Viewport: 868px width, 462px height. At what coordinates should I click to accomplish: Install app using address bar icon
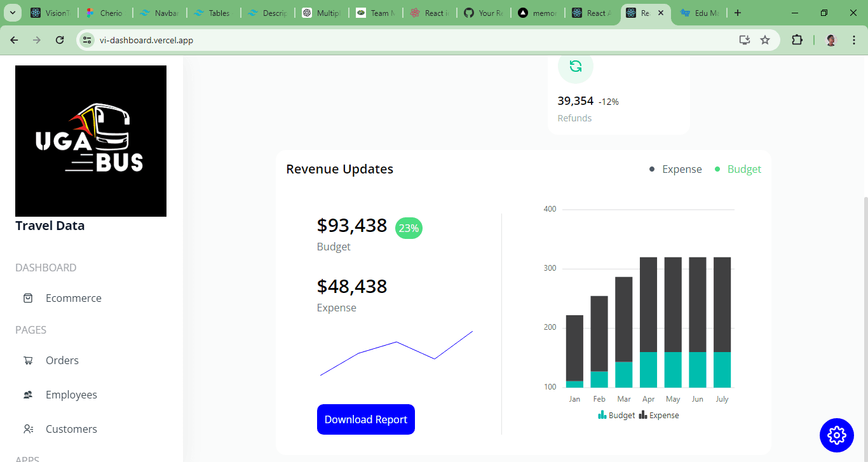745,40
